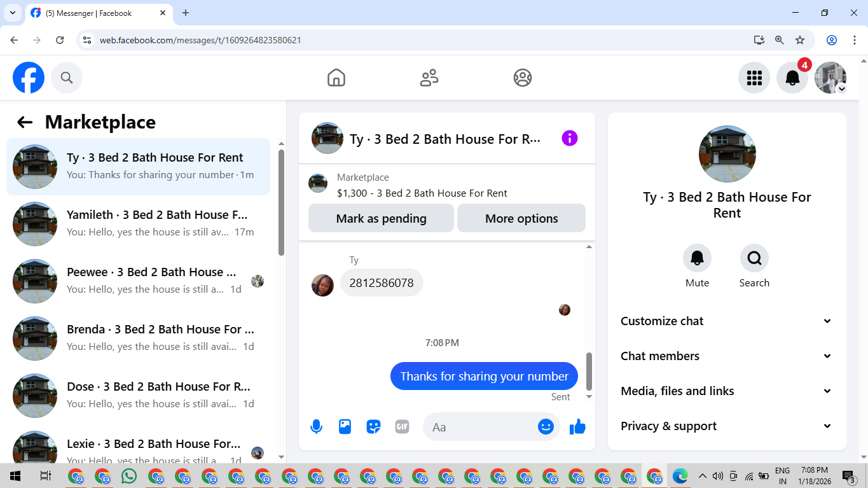Viewport: 868px width, 488px height.
Task: Expand Privacy & support section
Action: tap(727, 426)
